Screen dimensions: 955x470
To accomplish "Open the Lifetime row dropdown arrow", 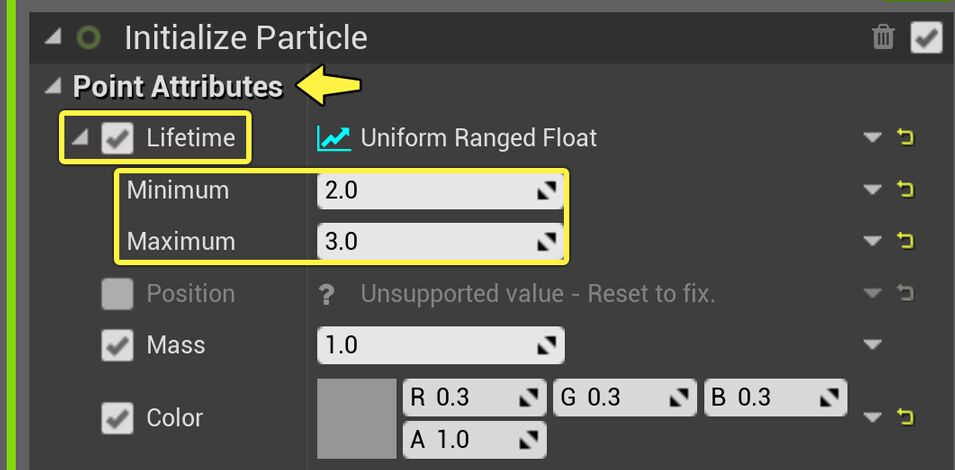I will (x=873, y=138).
